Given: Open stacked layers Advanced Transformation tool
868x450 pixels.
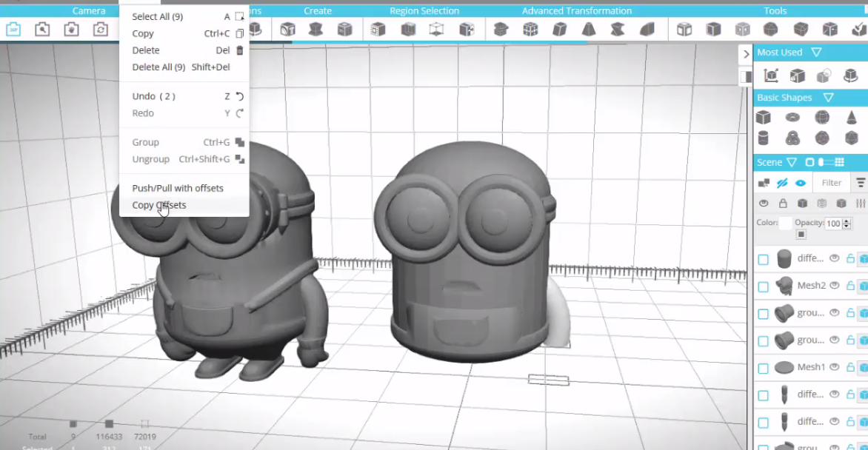Looking at the screenshot, I should pos(501,30).
